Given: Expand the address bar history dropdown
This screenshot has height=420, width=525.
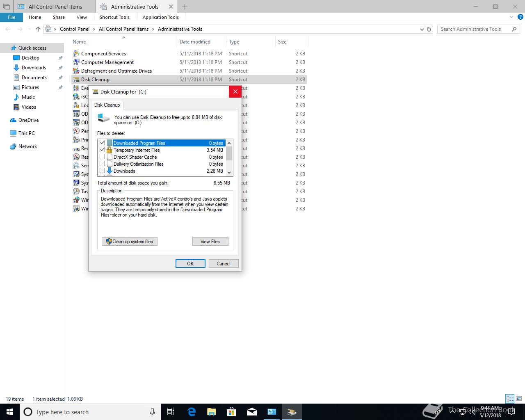Looking at the screenshot, I should pyautogui.click(x=422, y=29).
